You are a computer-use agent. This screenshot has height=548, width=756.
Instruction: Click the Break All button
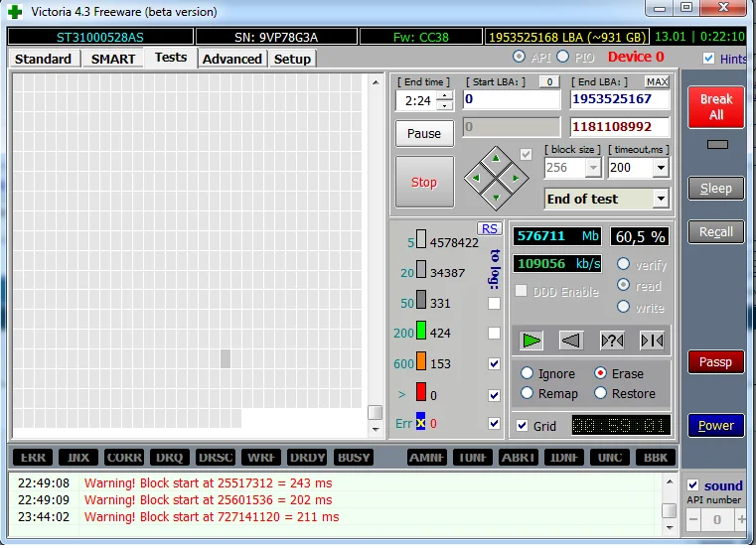coord(715,107)
